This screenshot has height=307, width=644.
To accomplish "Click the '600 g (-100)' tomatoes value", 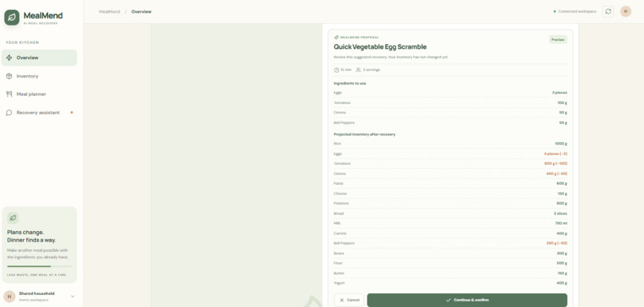I will tap(555, 164).
